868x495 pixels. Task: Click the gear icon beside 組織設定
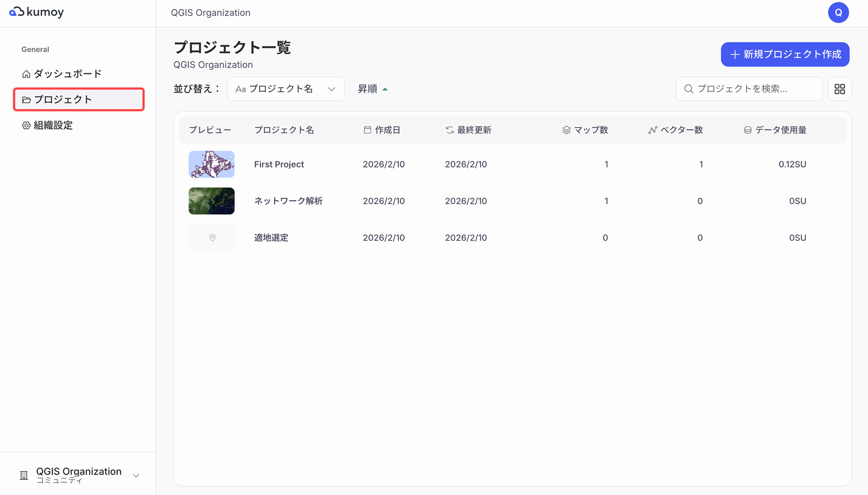click(x=26, y=125)
